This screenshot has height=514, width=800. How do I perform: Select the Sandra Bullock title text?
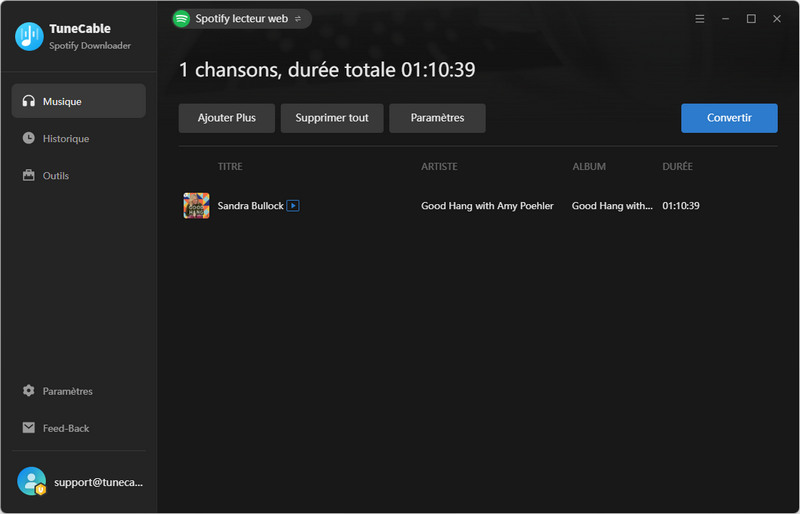tap(251, 206)
